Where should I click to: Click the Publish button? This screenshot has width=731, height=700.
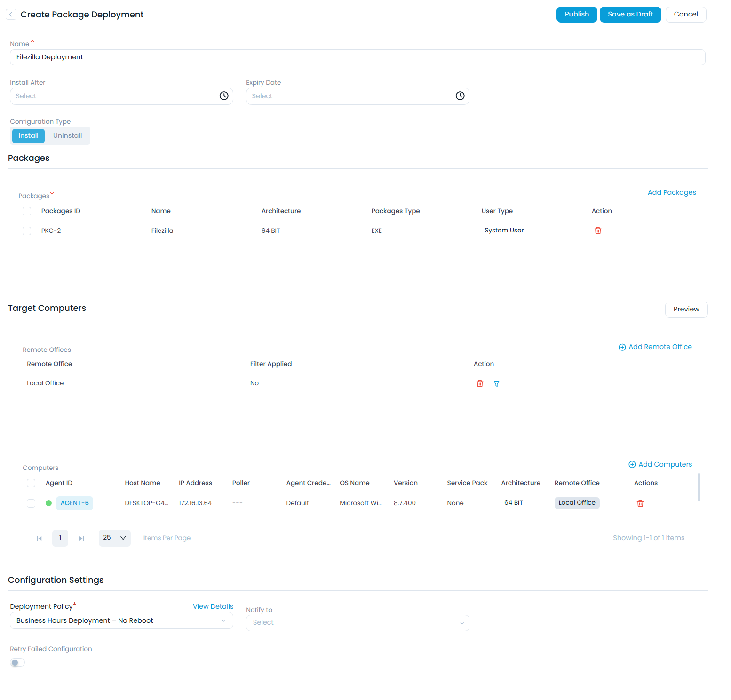(x=576, y=14)
